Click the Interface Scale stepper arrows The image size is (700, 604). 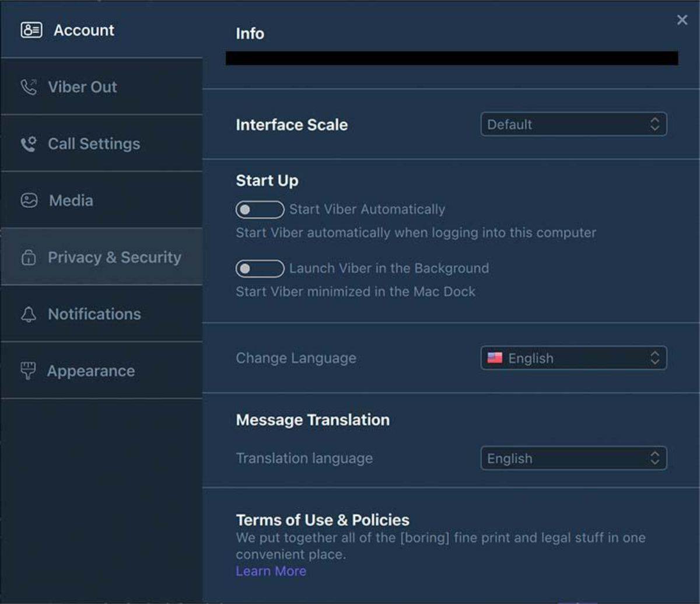[x=655, y=124]
